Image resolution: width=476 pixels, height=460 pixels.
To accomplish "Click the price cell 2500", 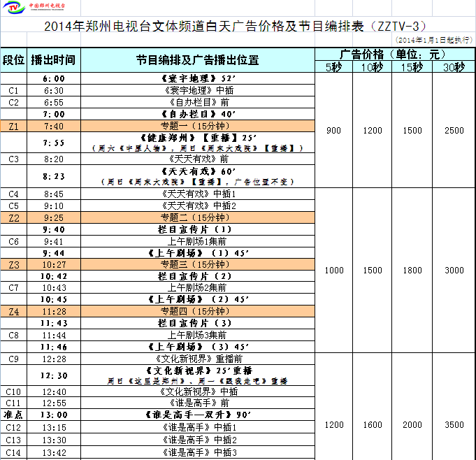I will (x=454, y=130).
